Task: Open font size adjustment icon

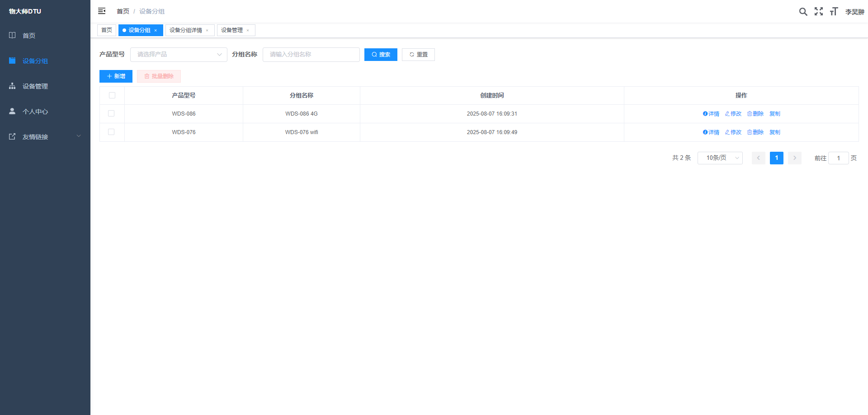Action: pyautogui.click(x=834, y=11)
